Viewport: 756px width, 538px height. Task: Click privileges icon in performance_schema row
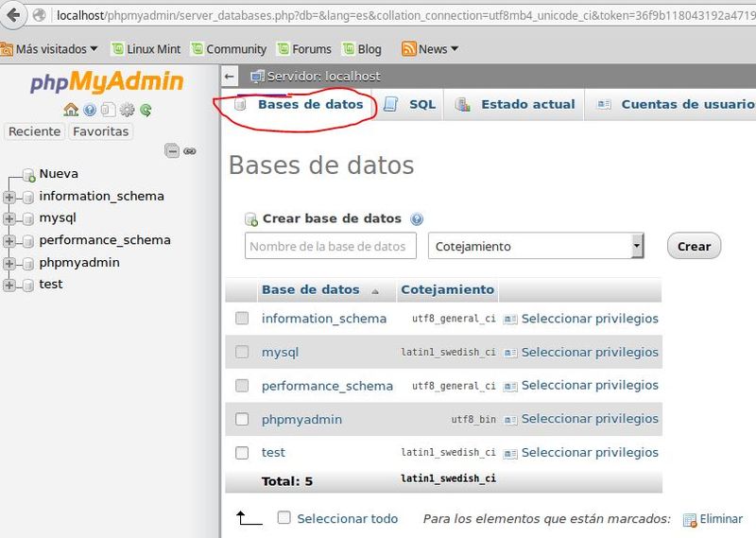click(510, 386)
